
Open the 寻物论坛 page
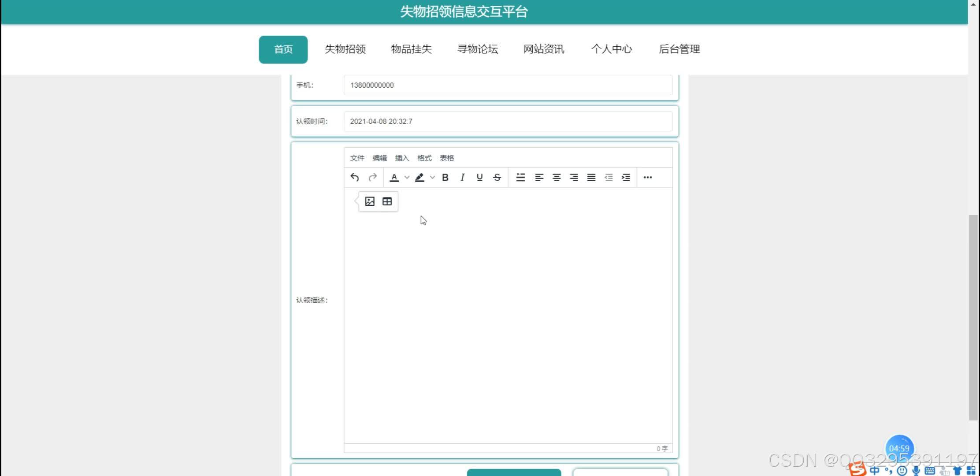[x=478, y=49]
